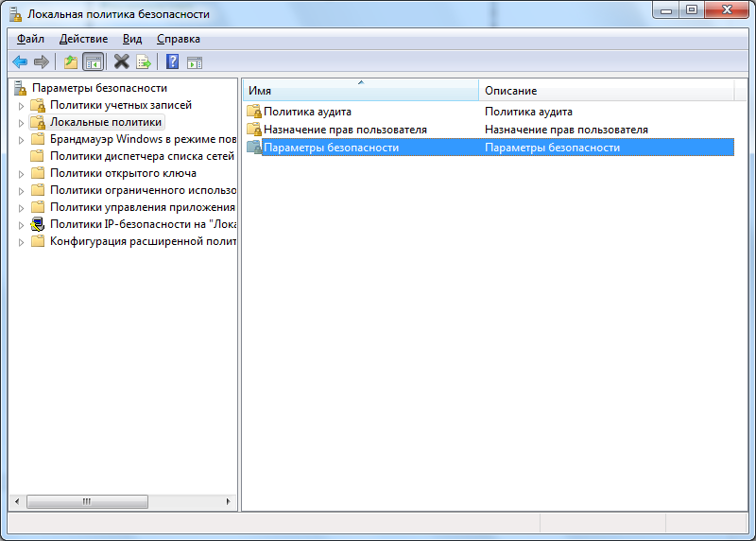Expand Конфигурация расширенной политики node
Screen dimensions: 756x541
[21, 242]
